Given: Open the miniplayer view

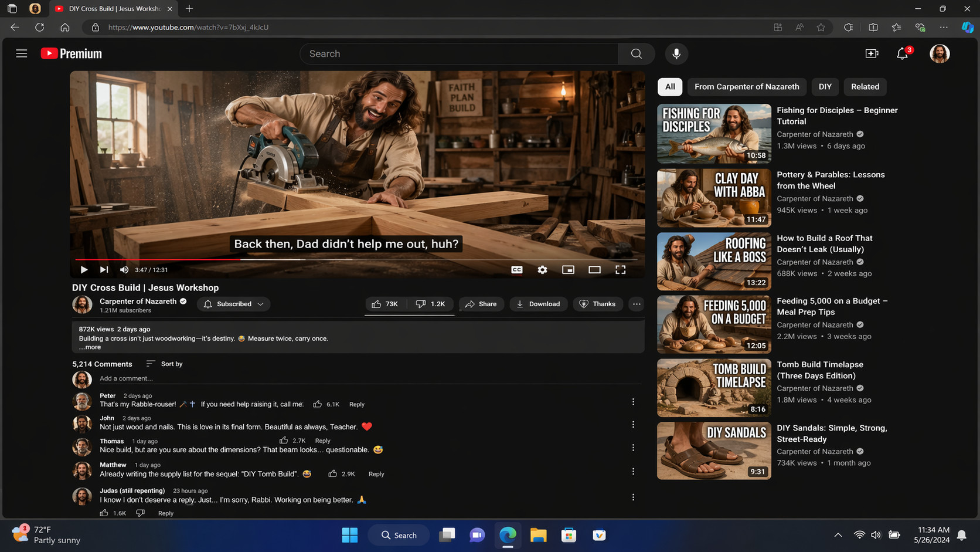Looking at the screenshot, I should [x=568, y=270].
